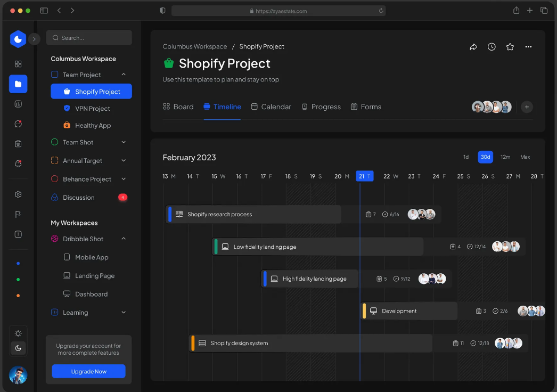Image resolution: width=557 pixels, height=392 pixels.
Task: Open the user profile avatar
Action: tap(18, 375)
